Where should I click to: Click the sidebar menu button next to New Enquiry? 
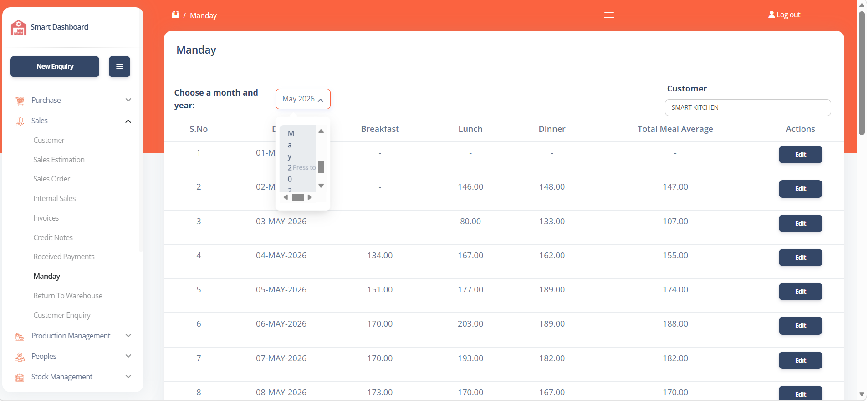point(119,66)
